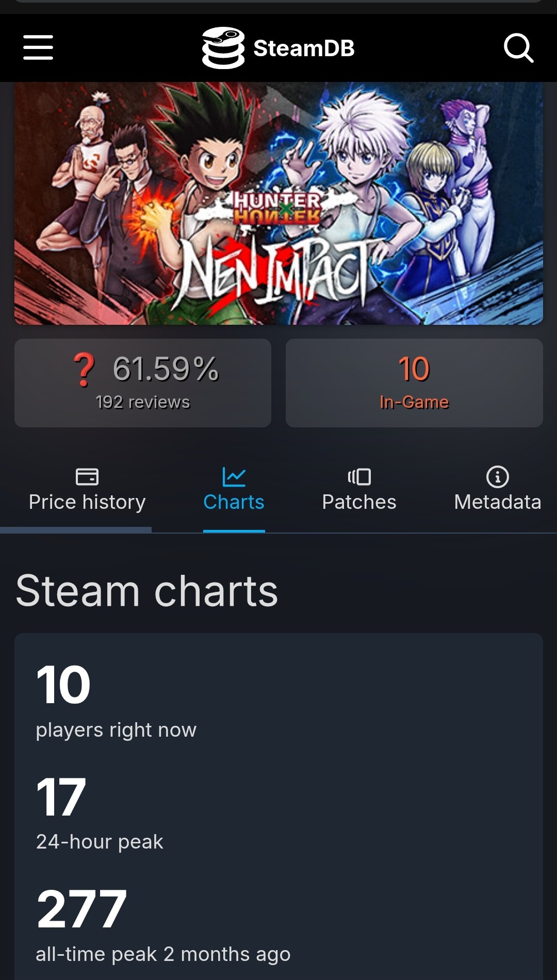Viewport: 557px width, 980px height.
Task: Click the tab bar scroll indicator
Action: tap(76, 530)
